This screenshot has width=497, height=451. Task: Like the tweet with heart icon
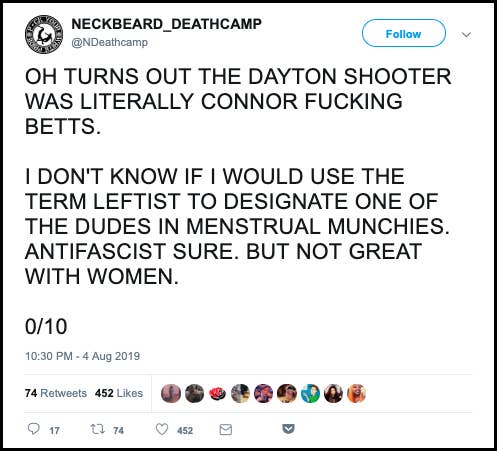(x=162, y=429)
